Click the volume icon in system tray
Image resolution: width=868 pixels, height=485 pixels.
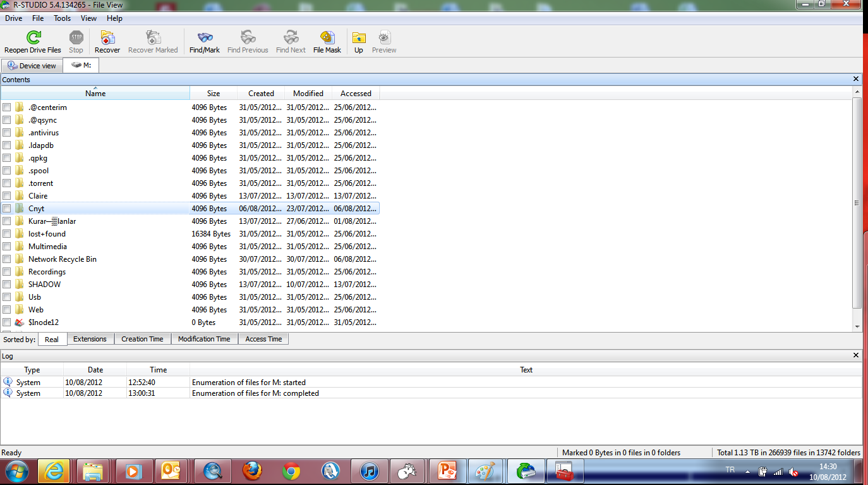(794, 472)
